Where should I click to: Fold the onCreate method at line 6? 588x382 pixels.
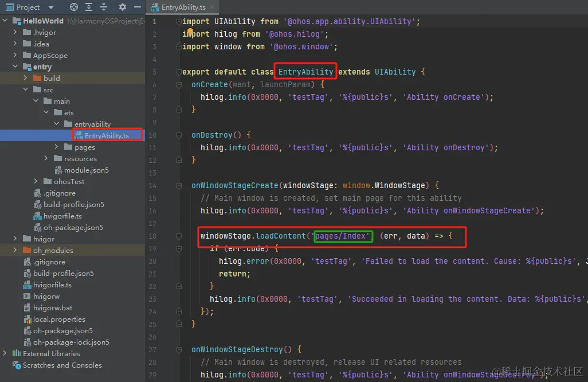[x=179, y=84]
